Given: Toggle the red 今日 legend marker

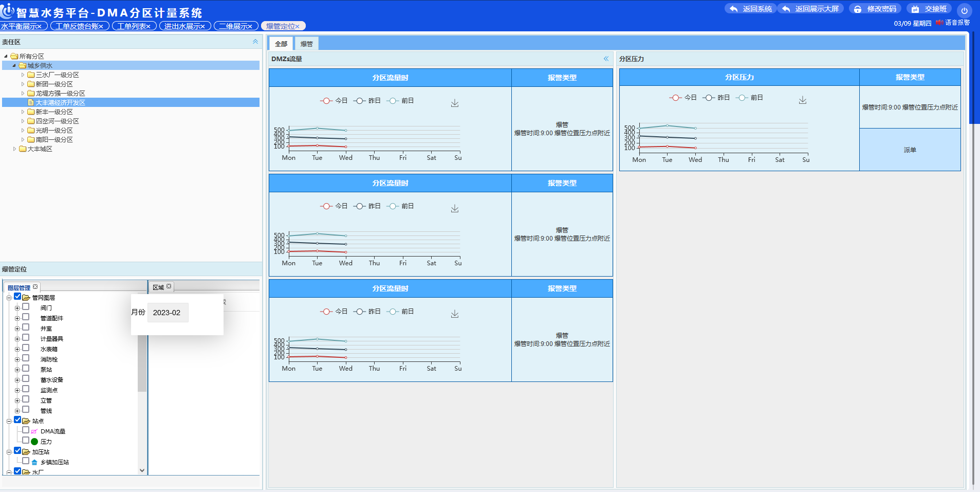Looking at the screenshot, I should pos(325,101).
